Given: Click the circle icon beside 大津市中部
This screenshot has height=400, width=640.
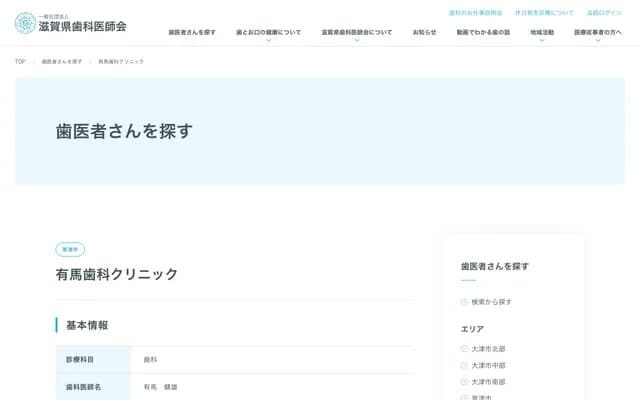Looking at the screenshot, I should 464,365.
